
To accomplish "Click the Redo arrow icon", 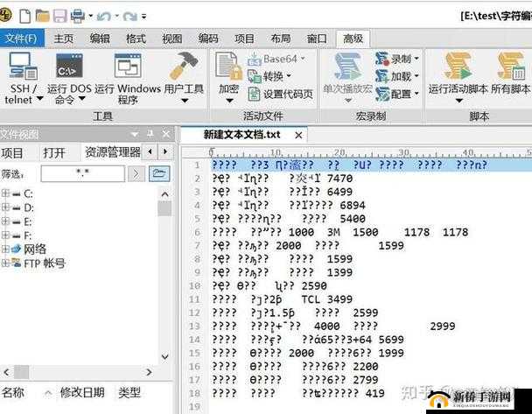I will click(x=130, y=16).
